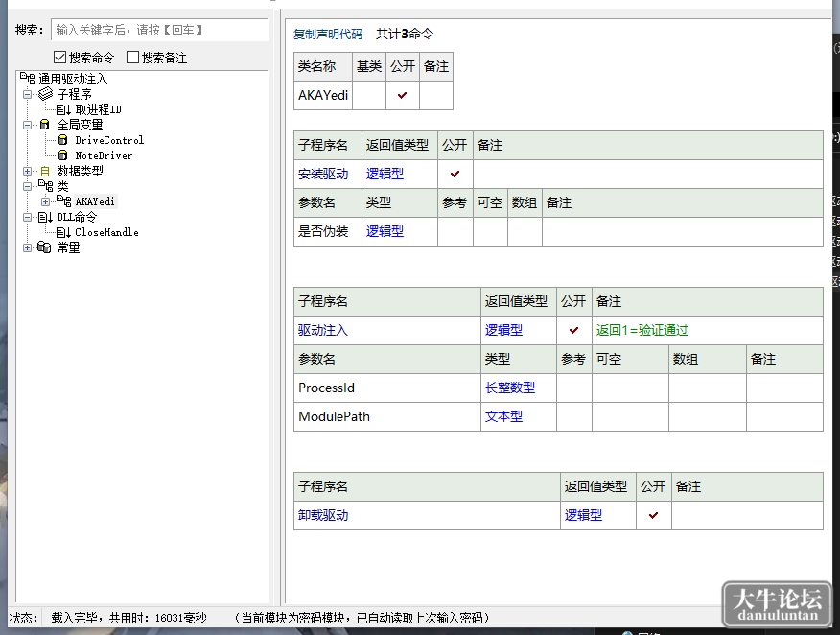Click the DLL命令 node icon
Image resolution: width=840 pixels, height=635 pixels.
(45, 217)
